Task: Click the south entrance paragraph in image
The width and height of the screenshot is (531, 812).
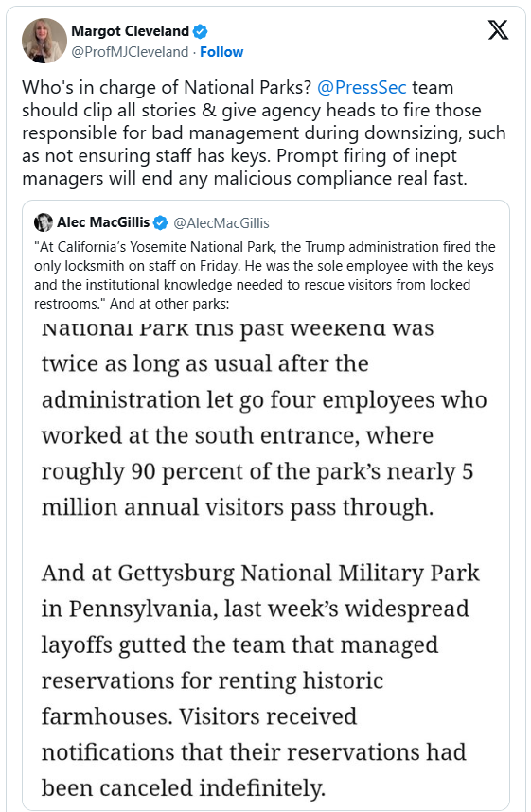Action: [x=264, y=417]
